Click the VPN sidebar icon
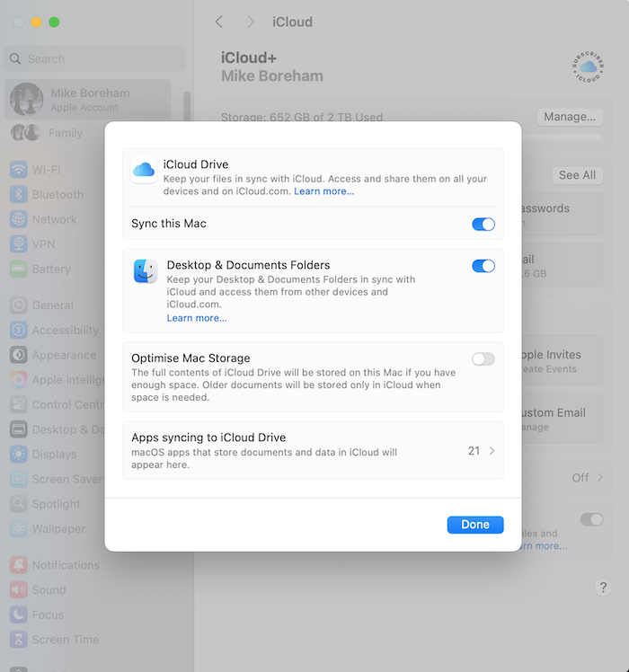Screen dimensions: 629x672 19,244
